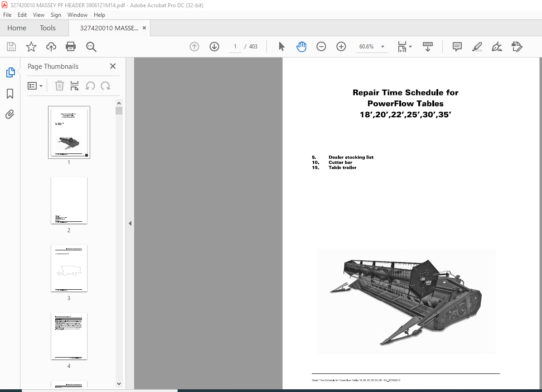Delete selected page thumbnail with trash icon
Screen dimensions: 542x392
[x=59, y=86]
